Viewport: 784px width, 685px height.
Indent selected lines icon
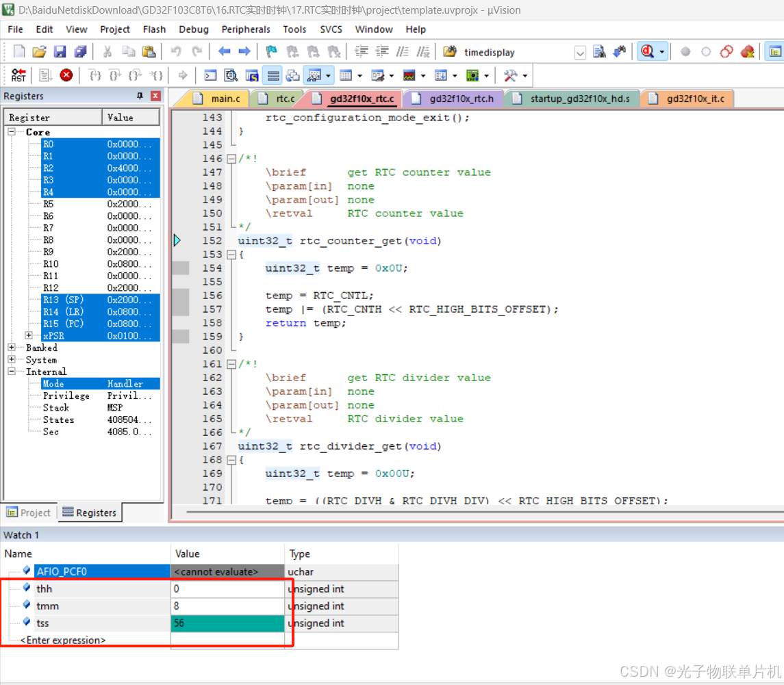(361, 51)
